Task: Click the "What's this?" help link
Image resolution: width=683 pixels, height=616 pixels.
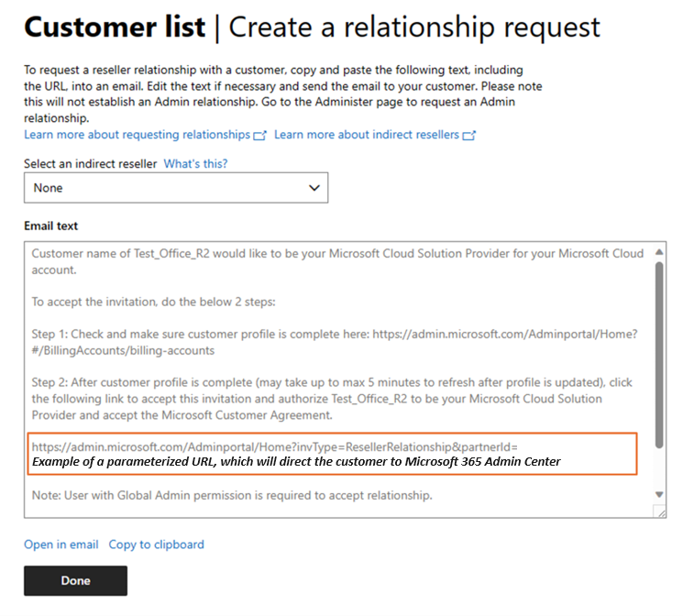Action: (195, 164)
